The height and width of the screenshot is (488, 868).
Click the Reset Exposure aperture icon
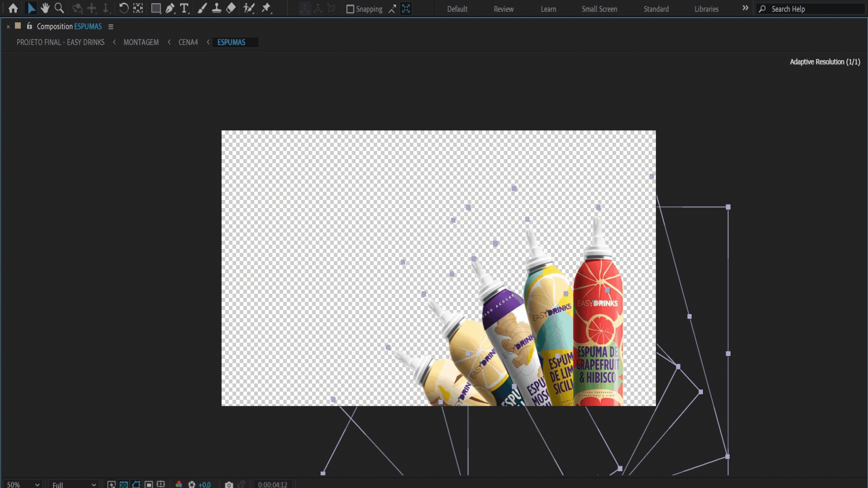tap(192, 484)
